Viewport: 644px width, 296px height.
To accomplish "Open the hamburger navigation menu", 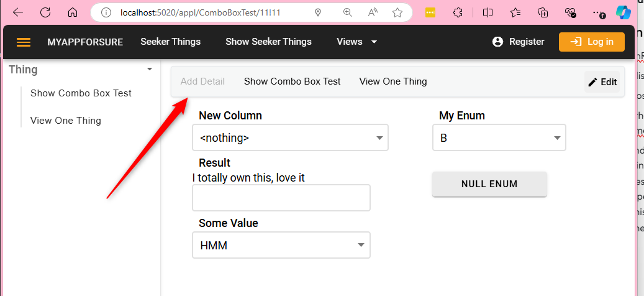I will point(24,42).
